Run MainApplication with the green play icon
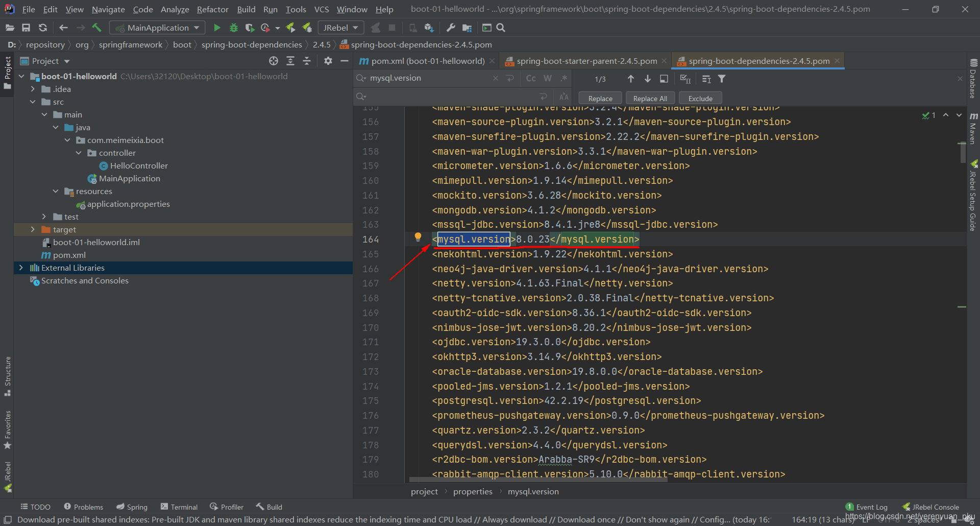This screenshot has width=980, height=526. 217,28
